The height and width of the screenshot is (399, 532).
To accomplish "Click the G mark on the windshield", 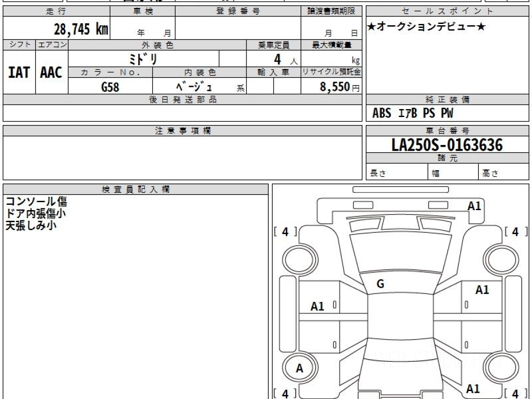I will [380, 285].
